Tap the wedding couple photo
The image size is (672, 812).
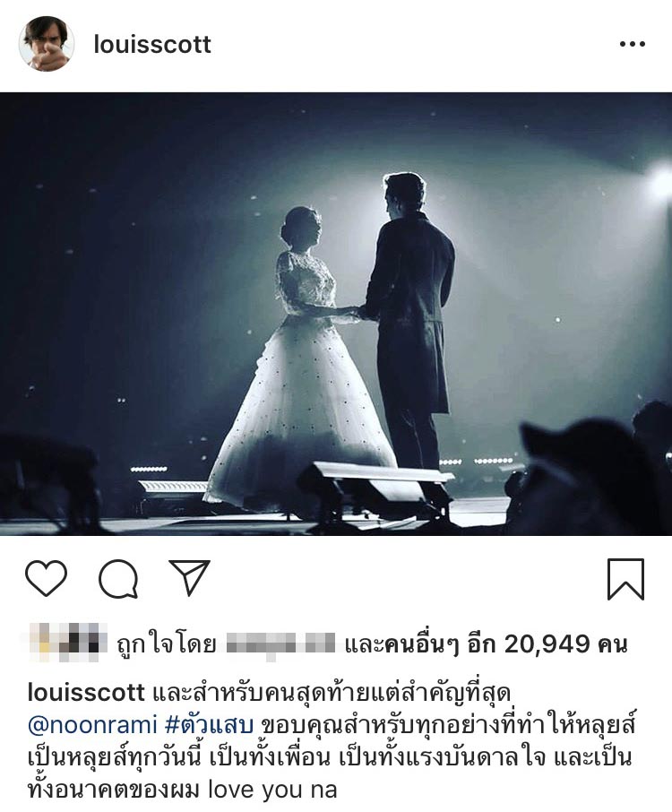pos(336,314)
